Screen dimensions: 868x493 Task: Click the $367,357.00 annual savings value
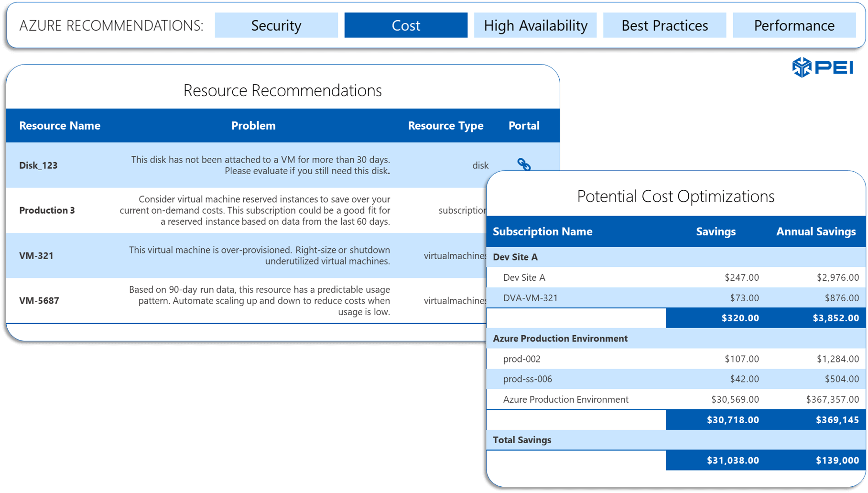tap(832, 399)
